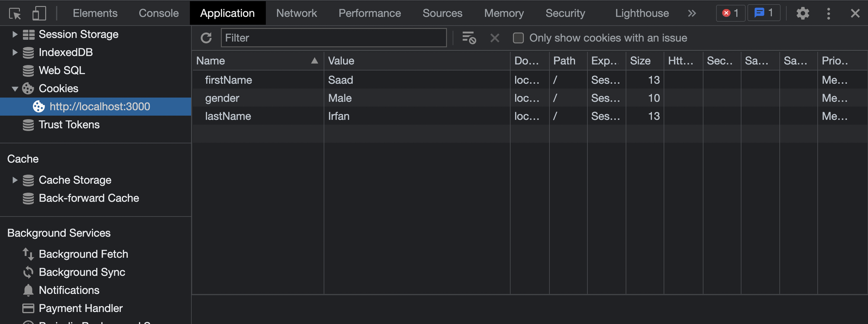This screenshot has width=868, height=324.
Task: Show more tabs with the chevron
Action: click(692, 13)
